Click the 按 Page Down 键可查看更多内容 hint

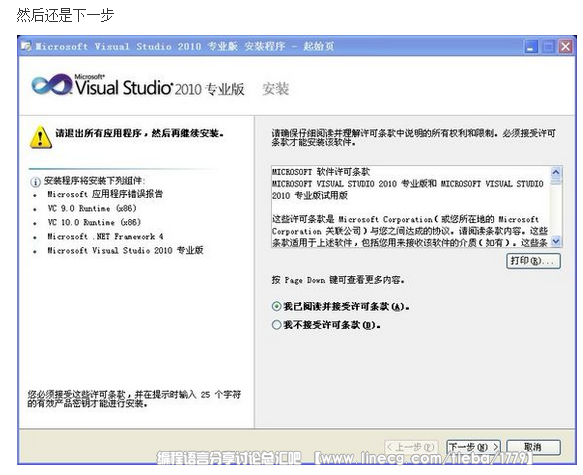(338, 280)
